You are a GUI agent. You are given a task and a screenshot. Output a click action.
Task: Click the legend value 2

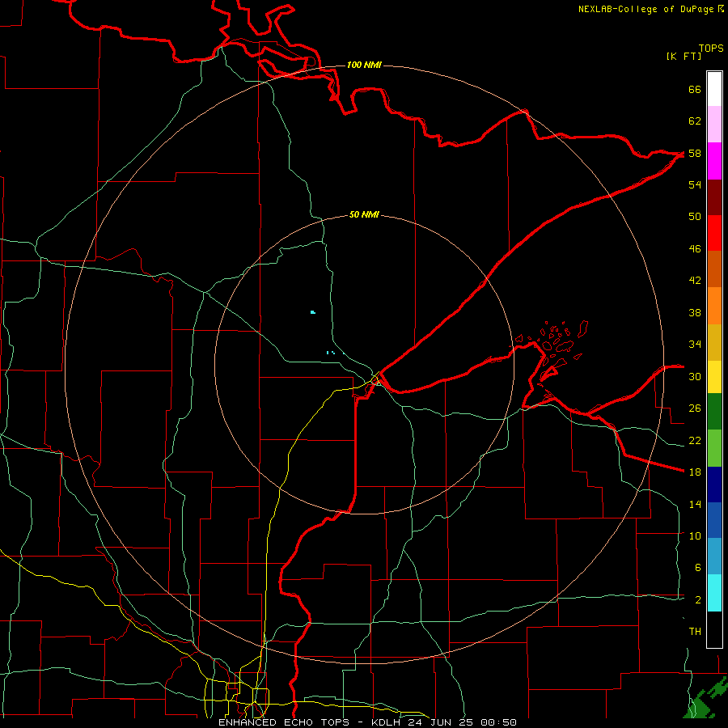pos(697,600)
